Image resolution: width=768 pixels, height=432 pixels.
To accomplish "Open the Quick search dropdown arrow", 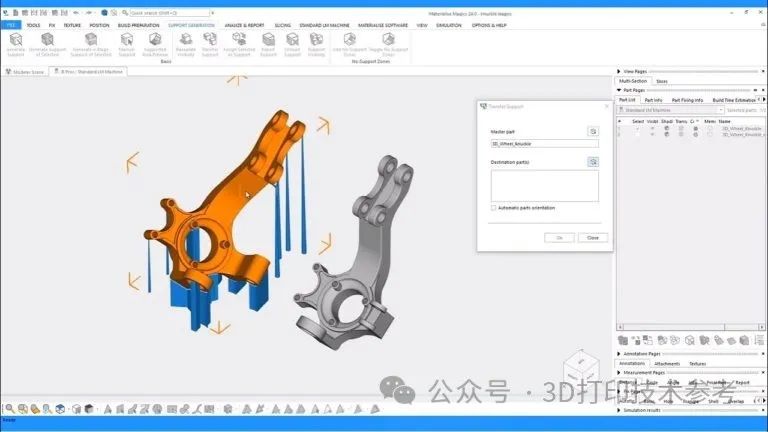I will 212,13.
